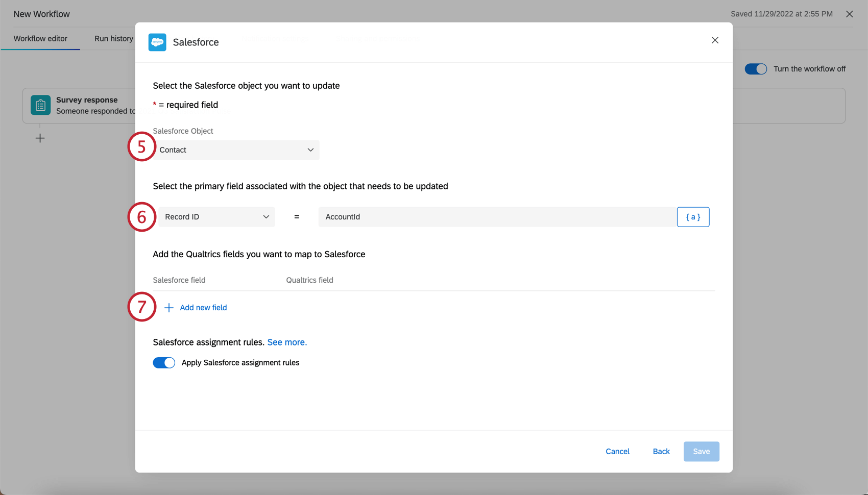Open the piped text {a} picker

click(x=693, y=217)
